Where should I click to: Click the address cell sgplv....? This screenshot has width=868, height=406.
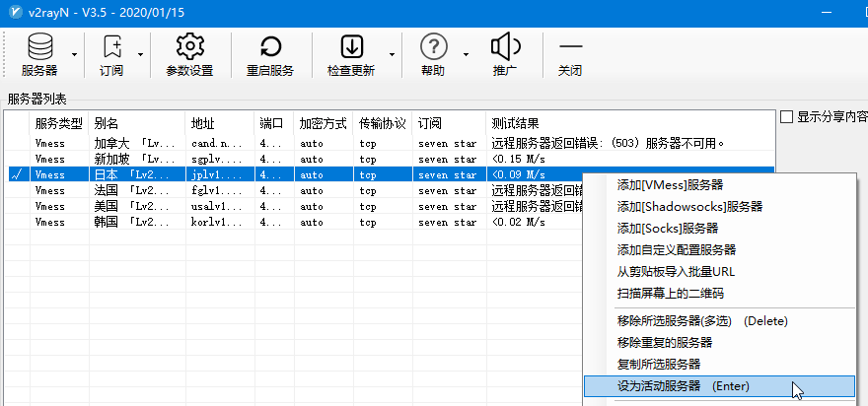(x=216, y=160)
